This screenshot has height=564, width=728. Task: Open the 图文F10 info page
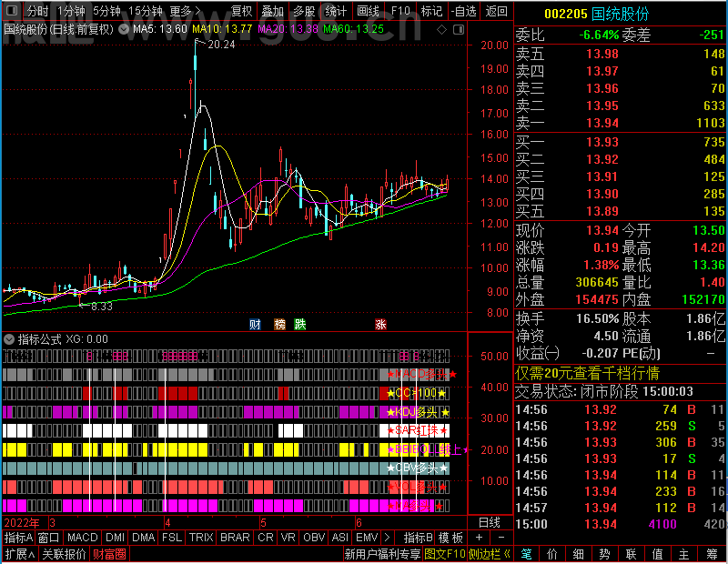pyautogui.click(x=444, y=554)
